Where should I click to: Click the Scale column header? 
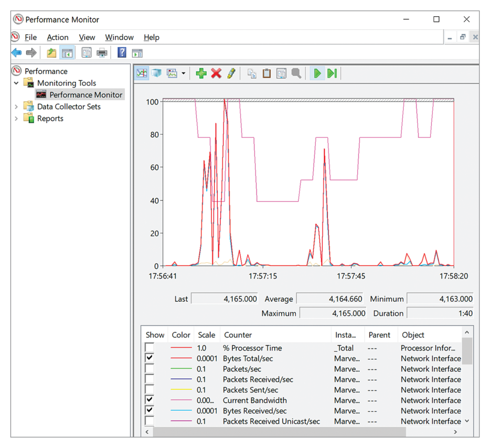(x=207, y=335)
